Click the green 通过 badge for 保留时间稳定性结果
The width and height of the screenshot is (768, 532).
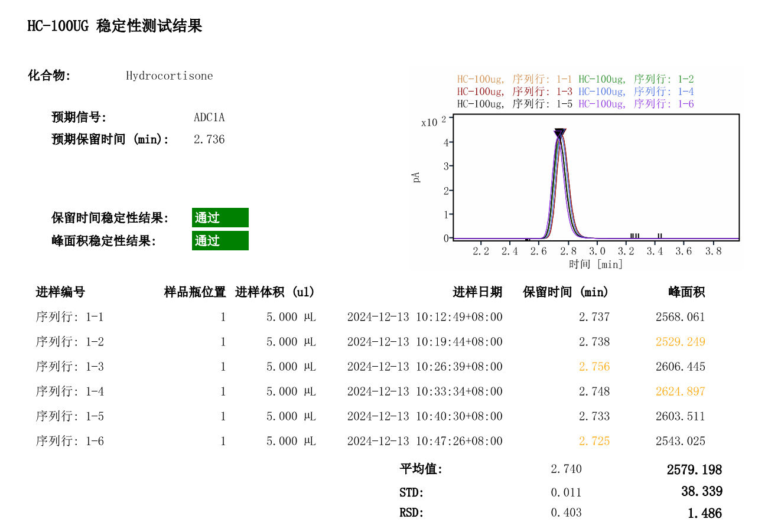click(220, 218)
